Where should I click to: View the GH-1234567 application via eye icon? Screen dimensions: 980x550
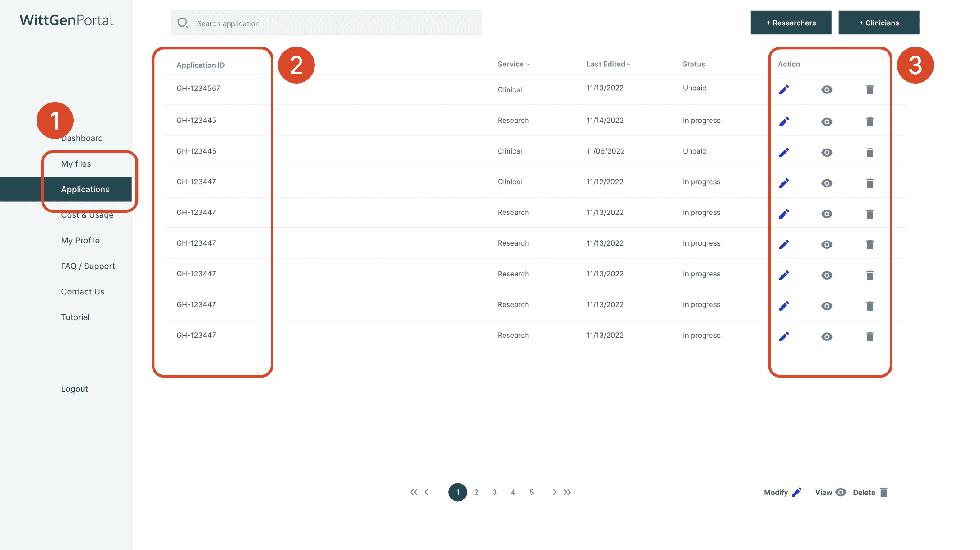point(827,89)
